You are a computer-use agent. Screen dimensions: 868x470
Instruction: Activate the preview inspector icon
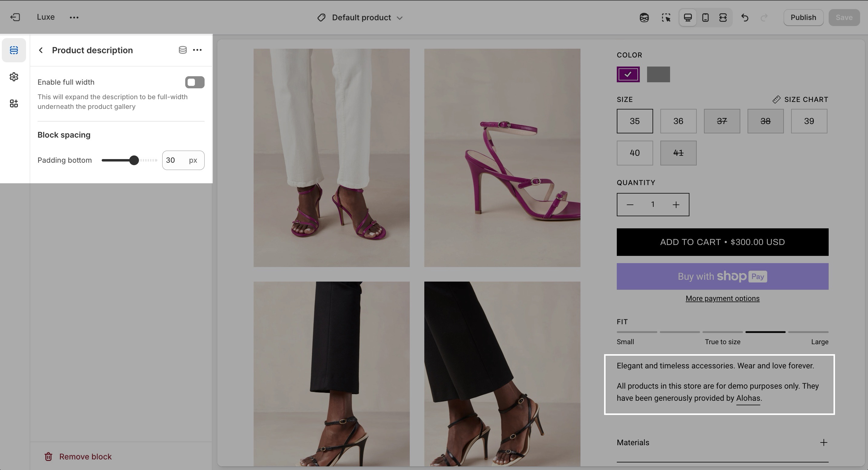(x=666, y=18)
